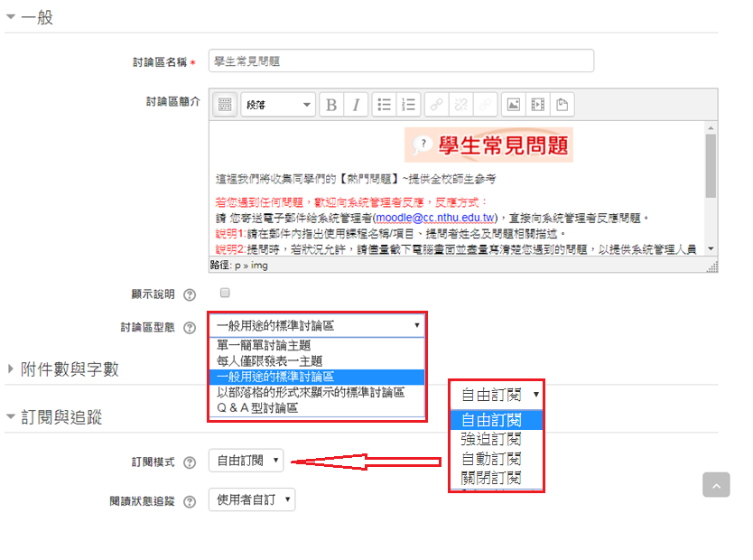
Task: Click the insert media icon
Action: (536, 104)
